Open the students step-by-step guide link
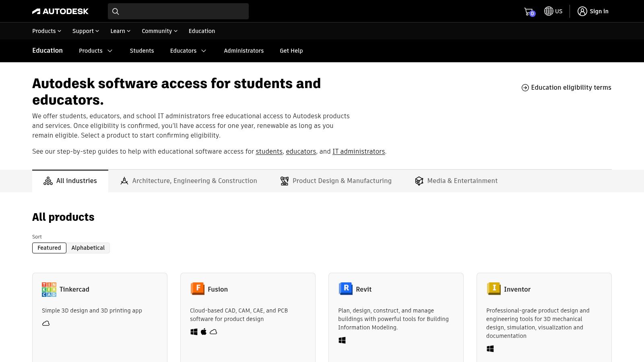Image resolution: width=644 pixels, height=362 pixels. [269, 151]
